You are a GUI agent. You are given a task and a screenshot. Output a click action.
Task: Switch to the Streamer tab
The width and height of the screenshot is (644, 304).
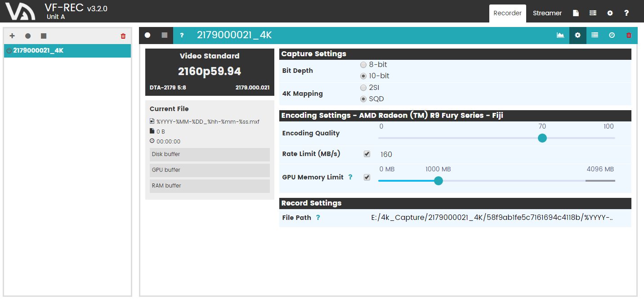click(547, 13)
